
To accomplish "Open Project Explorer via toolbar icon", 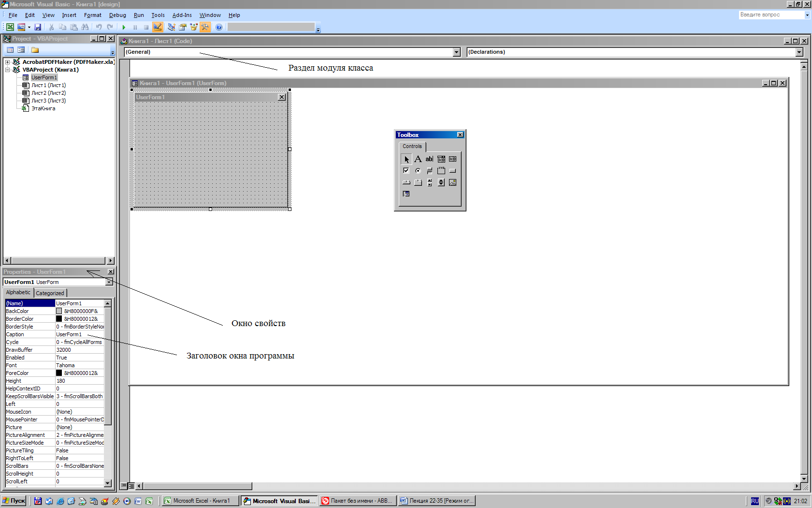I will point(171,27).
